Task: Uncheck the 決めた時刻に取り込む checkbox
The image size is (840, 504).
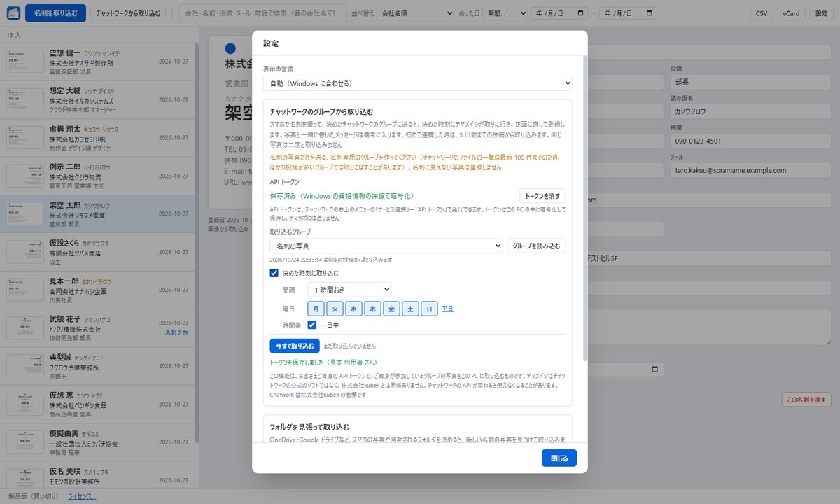Action: pos(274,273)
